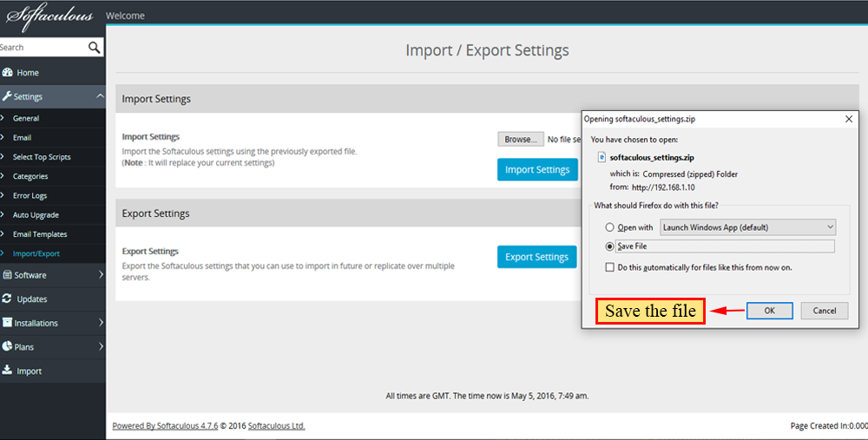Click the GMT time now footer text
The width and height of the screenshot is (868, 440).
coord(487,397)
